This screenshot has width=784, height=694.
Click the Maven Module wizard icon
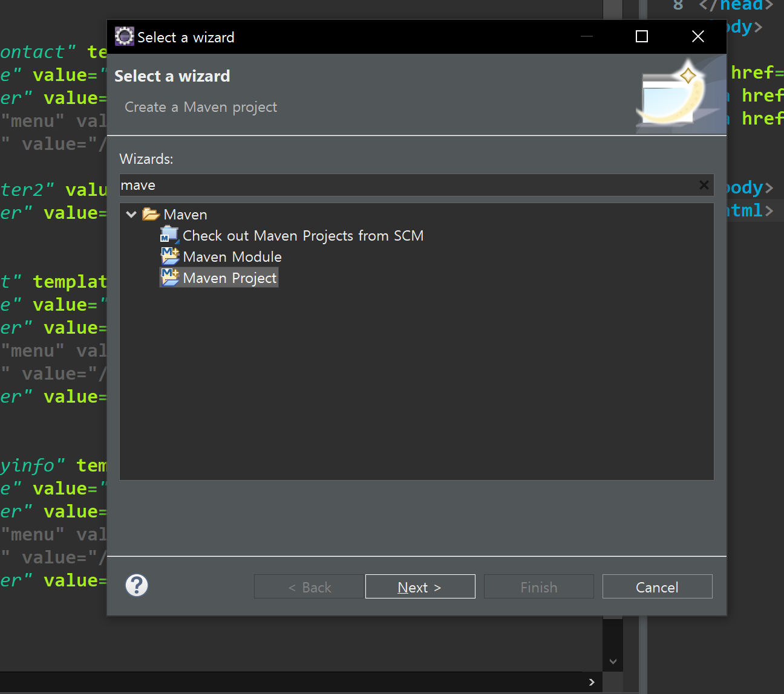[170, 256]
